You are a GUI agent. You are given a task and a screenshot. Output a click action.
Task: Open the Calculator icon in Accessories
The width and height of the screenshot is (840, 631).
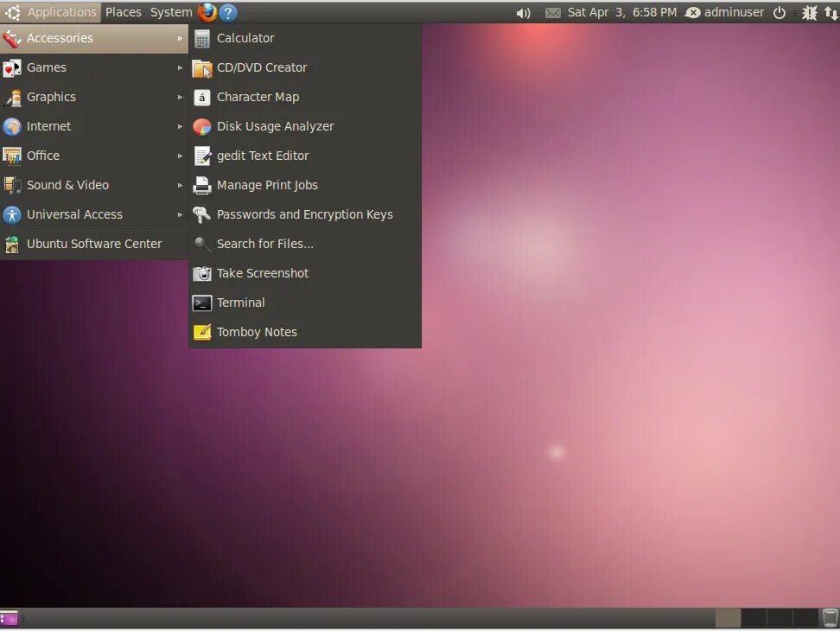point(202,39)
